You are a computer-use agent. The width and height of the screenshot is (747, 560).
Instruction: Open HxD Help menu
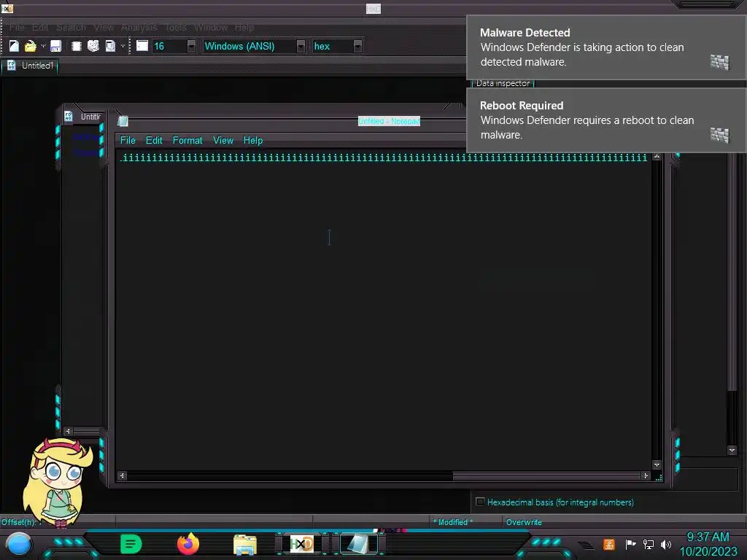point(244,28)
